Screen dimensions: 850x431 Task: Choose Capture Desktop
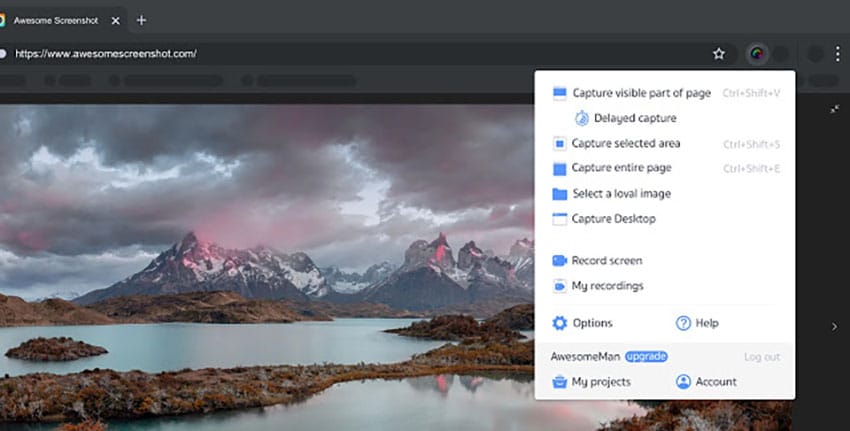tap(604, 219)
